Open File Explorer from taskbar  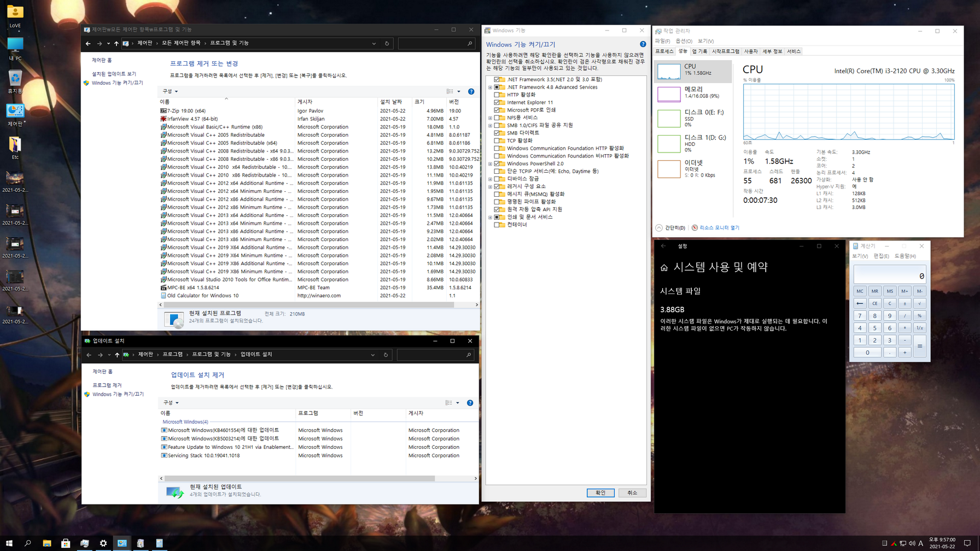pyautogui.click(x=47, y=543)
